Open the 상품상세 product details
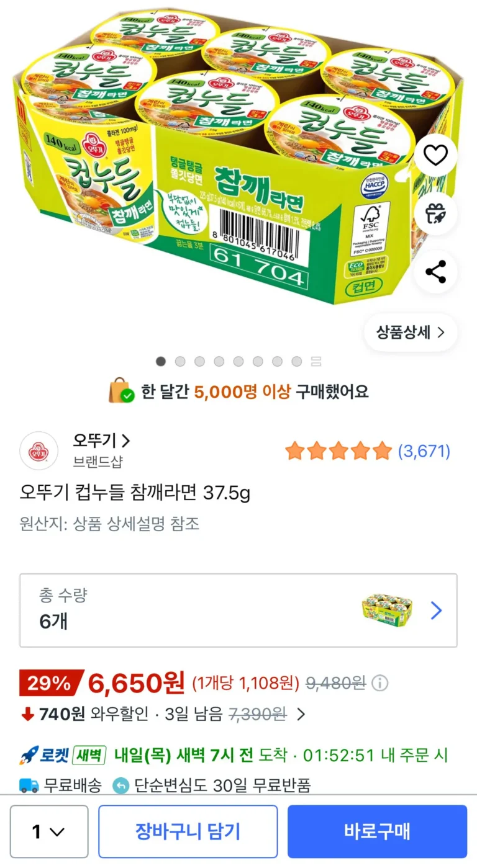The width and height of the screenshot is (477, 868). point(411,332)
